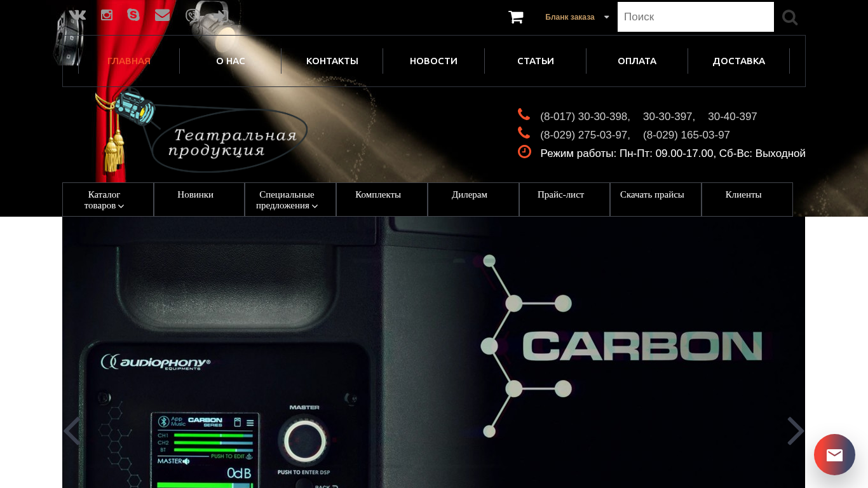Screen dimensions: 868x488
Task: Open the "Клиенты" category tab
Action: 747,200
